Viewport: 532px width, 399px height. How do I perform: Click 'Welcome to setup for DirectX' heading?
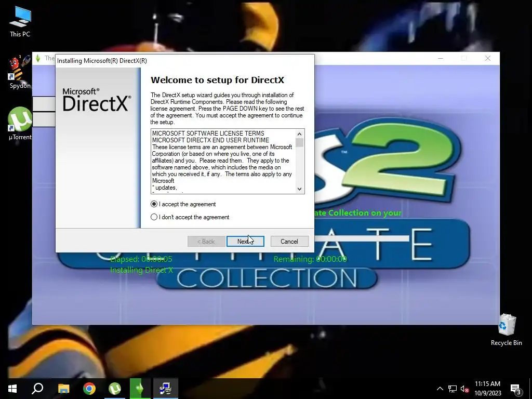218,80
